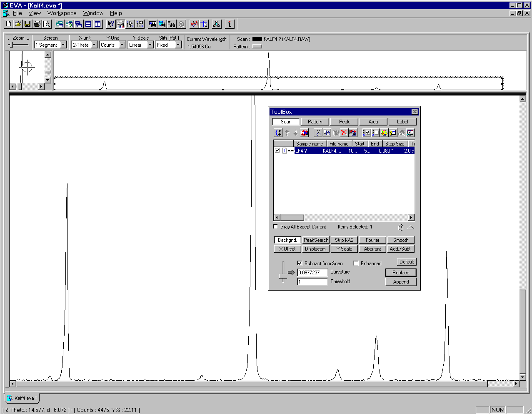
Task: Click the scissors cut icon in ToolBox
Action: (318, 133)
